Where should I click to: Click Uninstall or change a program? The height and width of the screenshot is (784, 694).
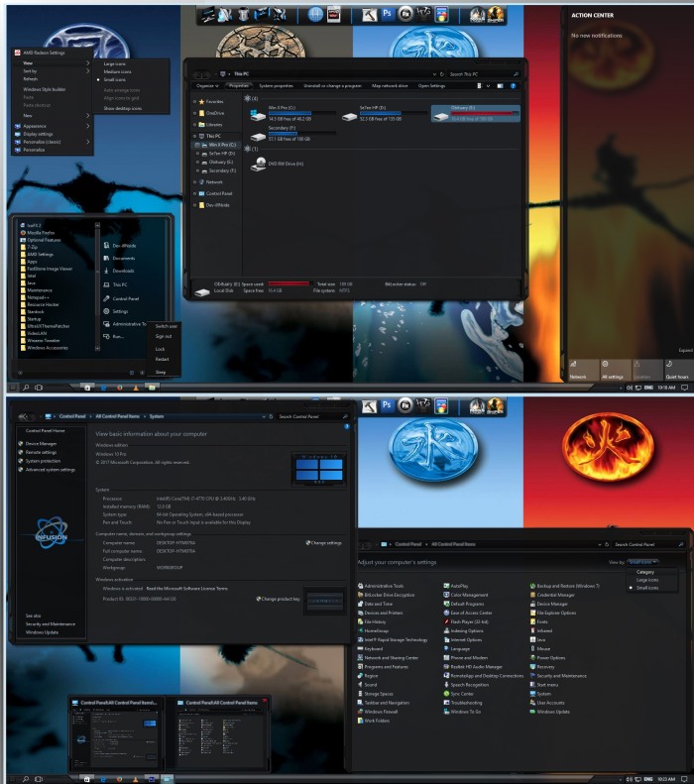click(332, 86)
